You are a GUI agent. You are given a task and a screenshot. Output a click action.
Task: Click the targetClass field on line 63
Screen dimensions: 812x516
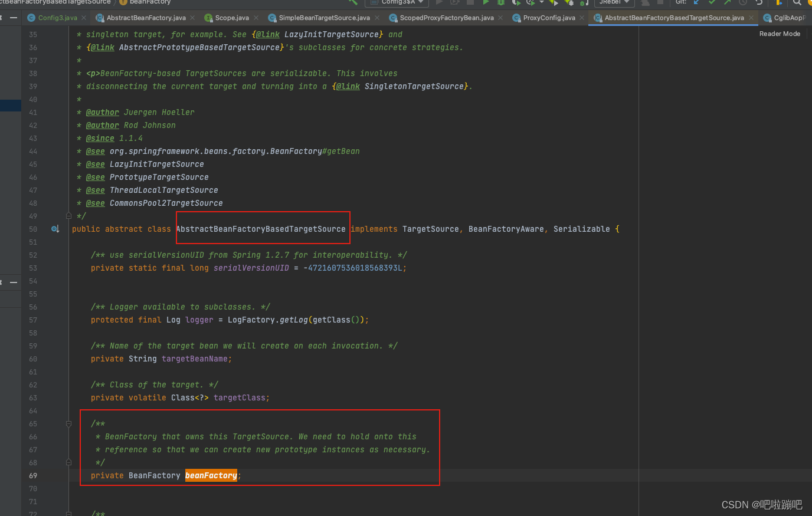[239, 397]
